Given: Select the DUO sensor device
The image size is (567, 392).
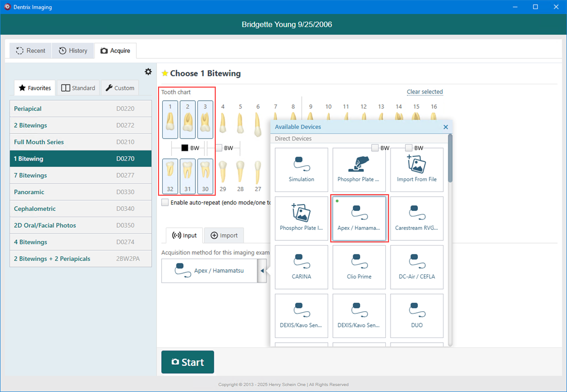Looking at the screenshot, I should pyautogui.click(x=416, y=316).
